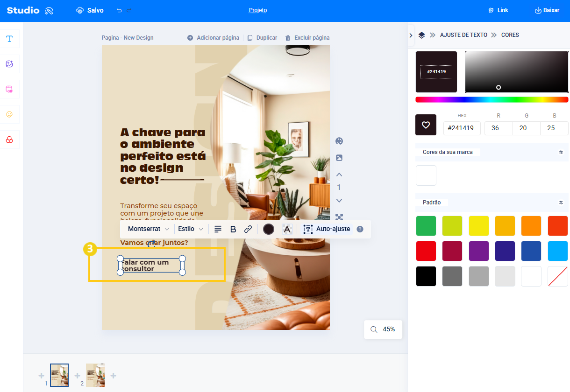Go to AJUSTE DE TEXTO breadcrumb
570x392 pixels.
tap(463, 35)
